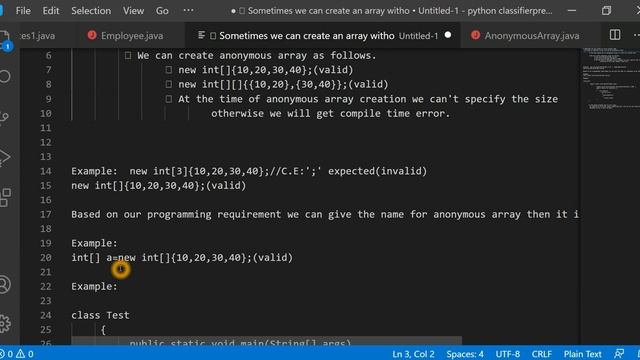This screenshot has width=640, height=360.
Task: Open the File menu
Action: (x=23, y=11)
